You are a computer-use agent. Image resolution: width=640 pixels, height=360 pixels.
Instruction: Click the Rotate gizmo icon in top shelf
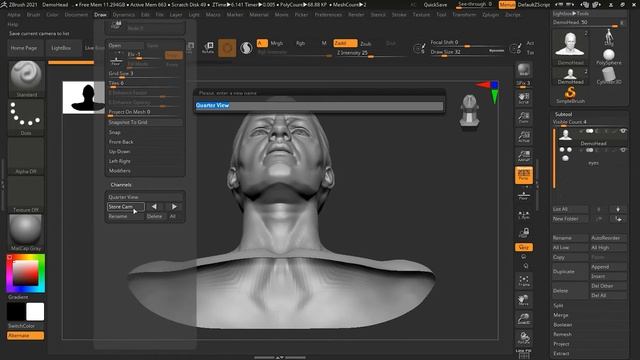[x=208, y=48]
